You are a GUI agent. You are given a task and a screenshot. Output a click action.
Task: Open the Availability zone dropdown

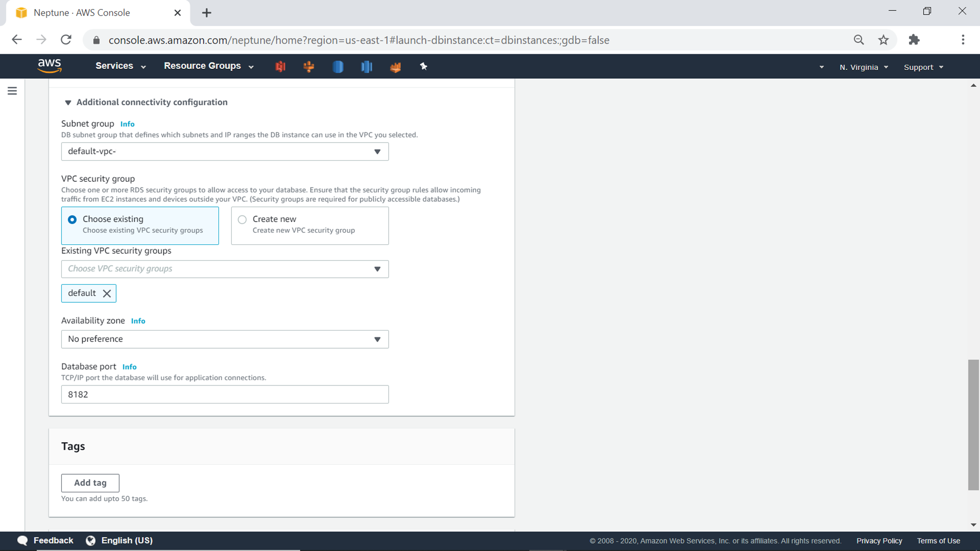tap(224, 339)
